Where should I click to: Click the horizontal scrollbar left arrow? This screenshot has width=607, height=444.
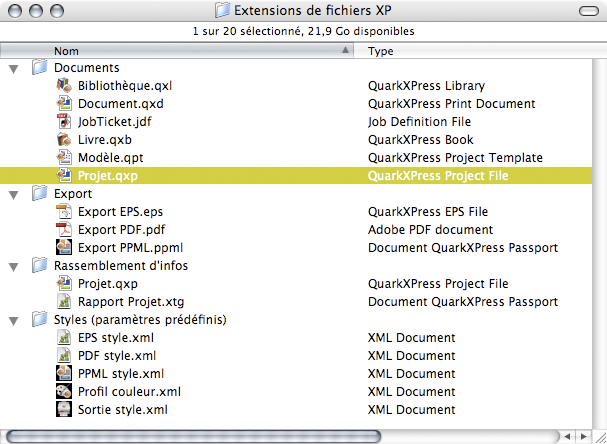tap(567, 437)
